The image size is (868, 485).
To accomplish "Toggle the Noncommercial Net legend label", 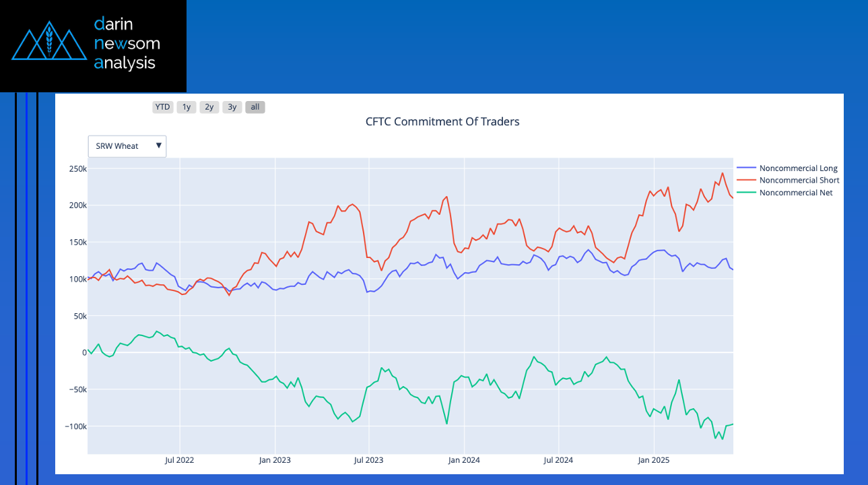I will [795, 193].
